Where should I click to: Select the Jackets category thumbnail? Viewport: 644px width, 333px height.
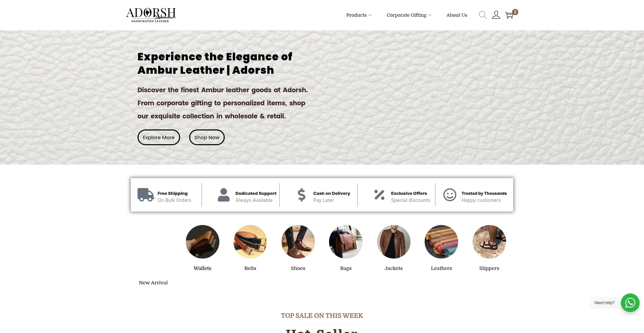point(394,242)
